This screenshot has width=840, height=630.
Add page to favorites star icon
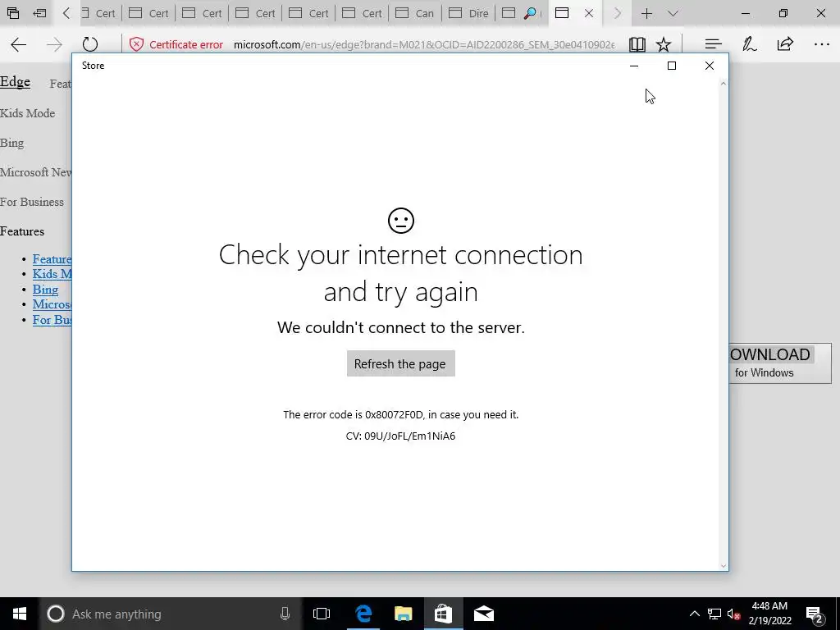tap(664, 44)
